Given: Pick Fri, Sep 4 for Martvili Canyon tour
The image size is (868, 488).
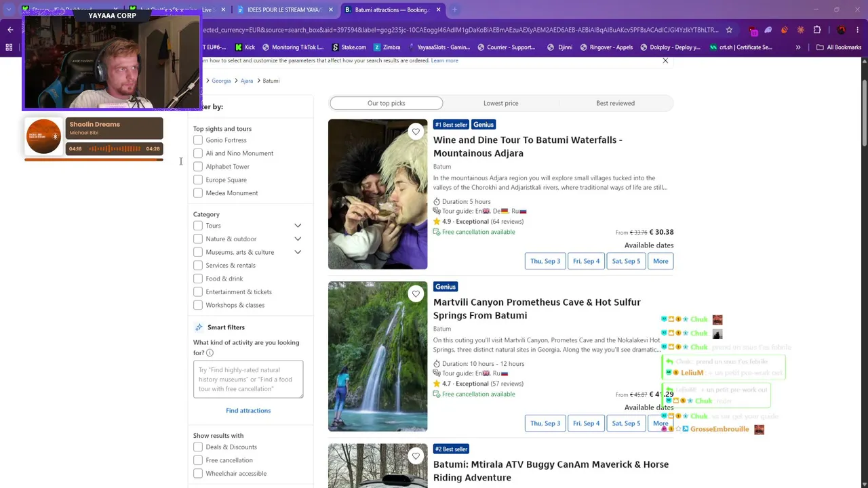Looking at the screenshot, I should [x=587, y=424].
